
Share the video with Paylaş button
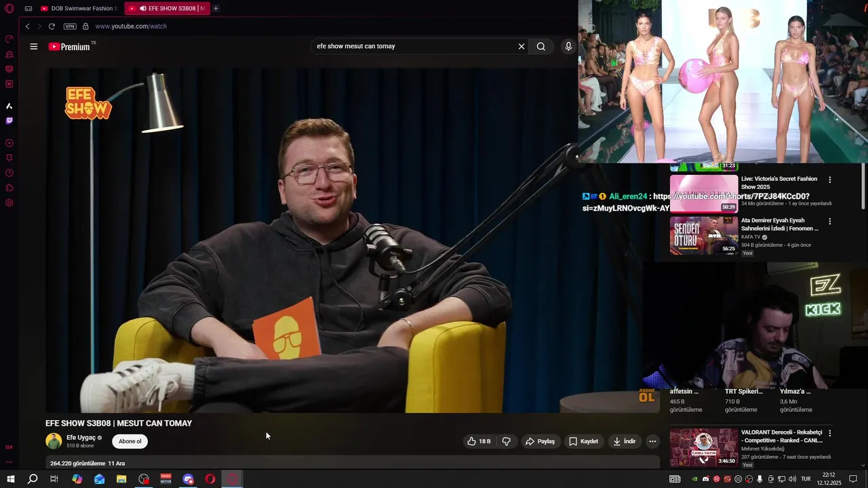540,441
